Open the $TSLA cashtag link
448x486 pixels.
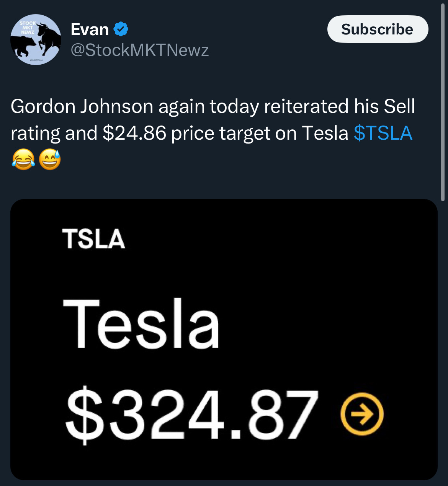[x=383, y=133]
